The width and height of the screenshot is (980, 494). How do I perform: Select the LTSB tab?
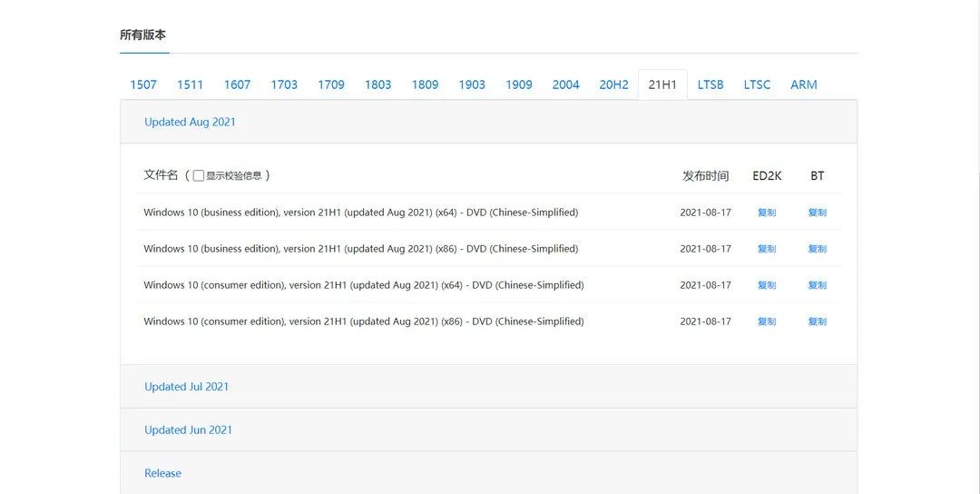coord(710,84)
